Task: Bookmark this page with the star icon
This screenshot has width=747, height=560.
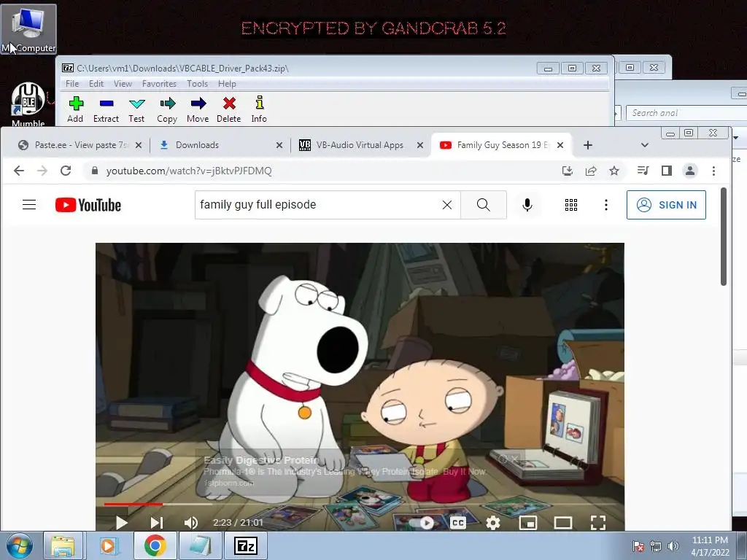Action: point(614,171)
